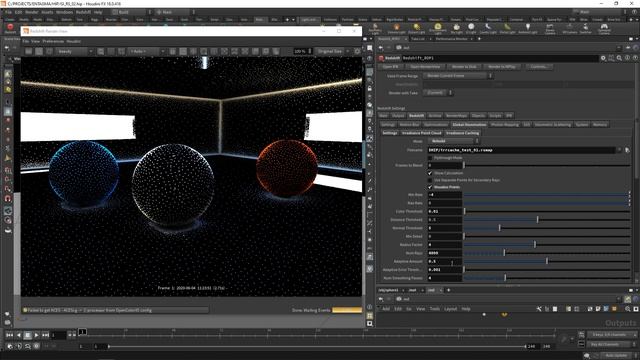Open the Valid Frame Range dropdown
Image resolution: width=640 pixels, height=360 pixels.
[458, 76]
